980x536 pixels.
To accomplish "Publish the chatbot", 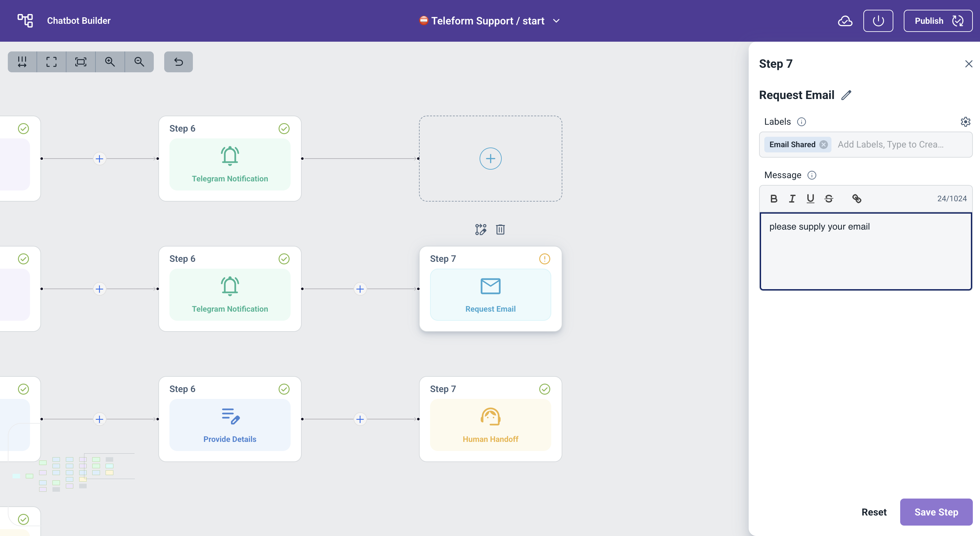I will (x=938, y=21).
